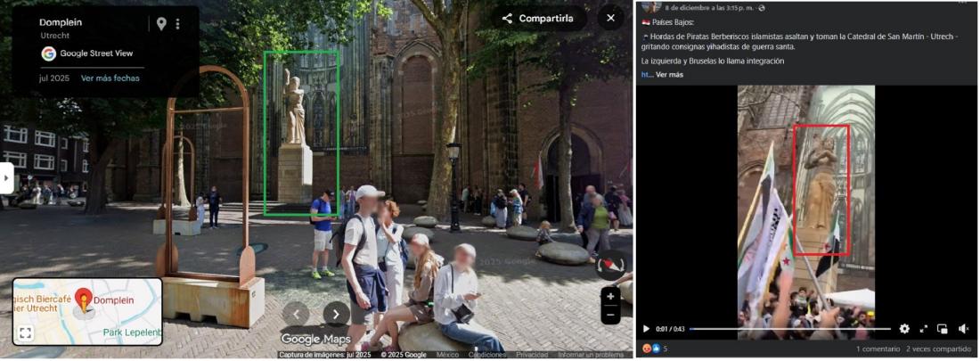Open video settings gear
The height and width of the screenshot is (361, 980).
904,329
